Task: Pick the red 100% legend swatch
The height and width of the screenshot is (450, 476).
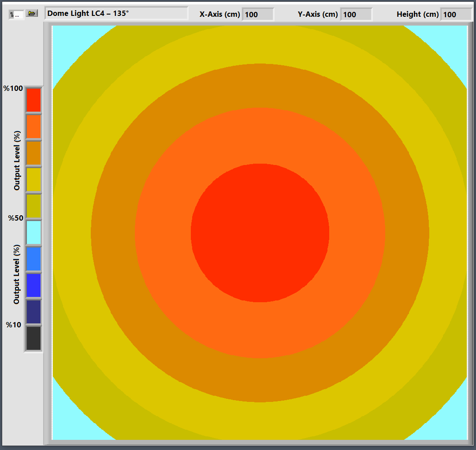Action: click(33, 100)
